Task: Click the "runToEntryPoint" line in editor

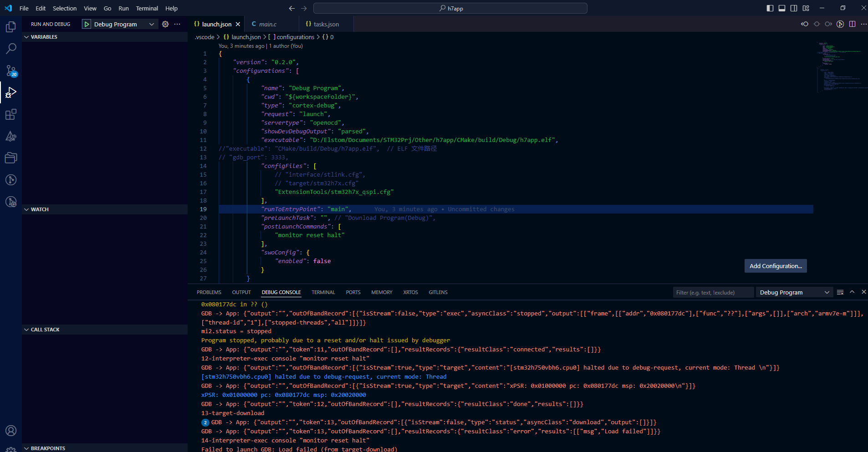Action: 516,209
